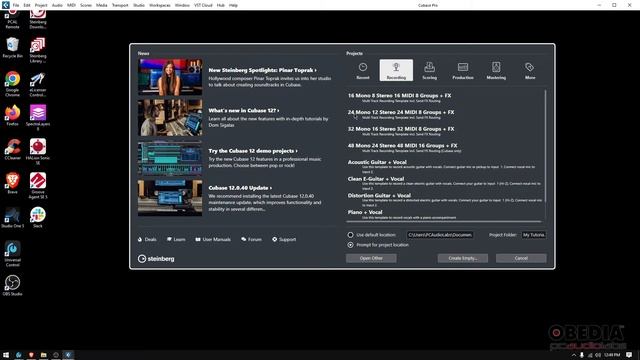Click the default location path field
The image size is (640, 360).
tap(440, 235)
